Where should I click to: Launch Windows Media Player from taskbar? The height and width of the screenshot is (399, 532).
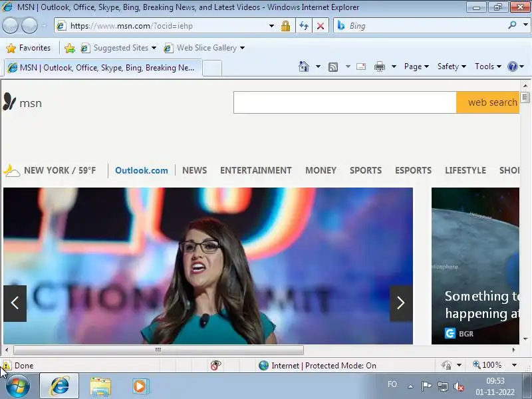pyautogui.click(x=140, y=386)
